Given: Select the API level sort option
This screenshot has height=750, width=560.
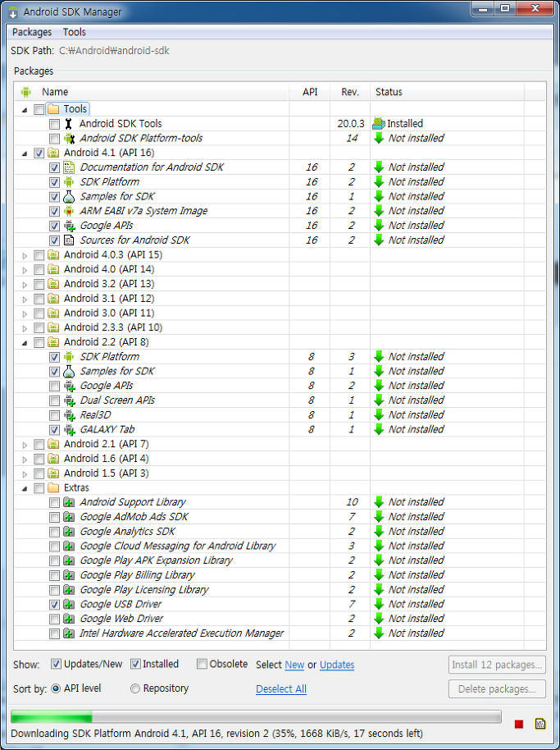Looking at the screenshot, I should click(56, 688).
